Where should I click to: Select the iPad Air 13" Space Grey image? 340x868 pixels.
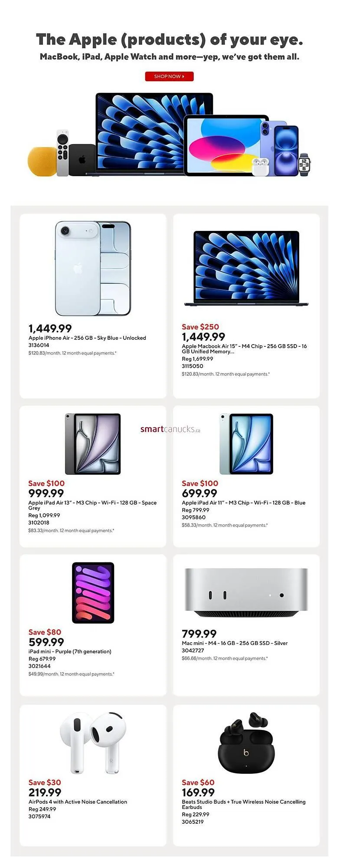[x=93, y=444]
